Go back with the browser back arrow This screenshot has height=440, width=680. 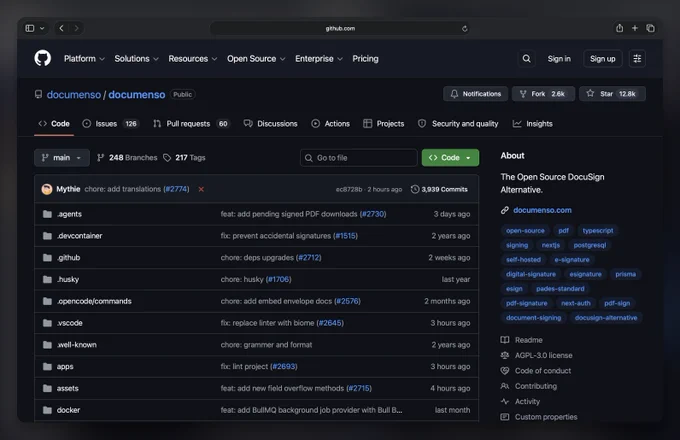(62, 28)
